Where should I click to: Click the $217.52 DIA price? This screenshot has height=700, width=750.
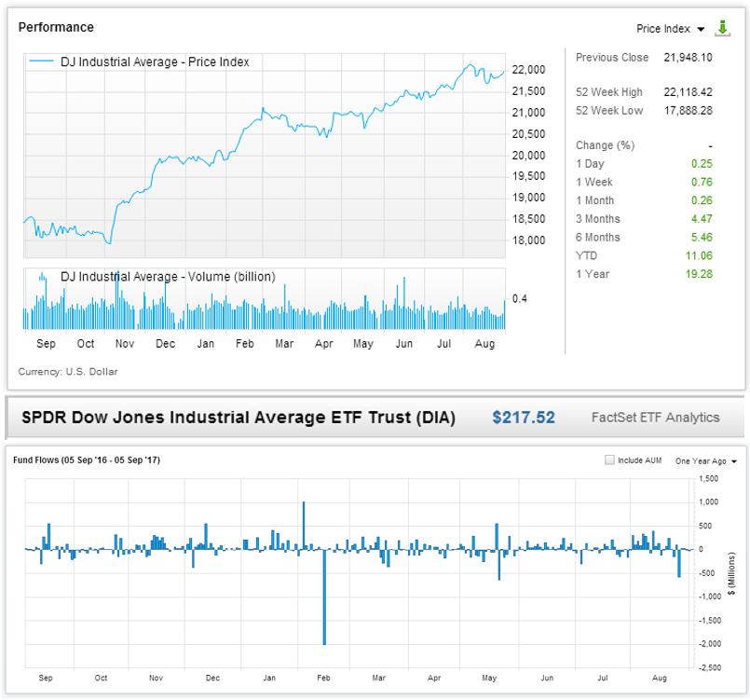click(x=524, y=418)
